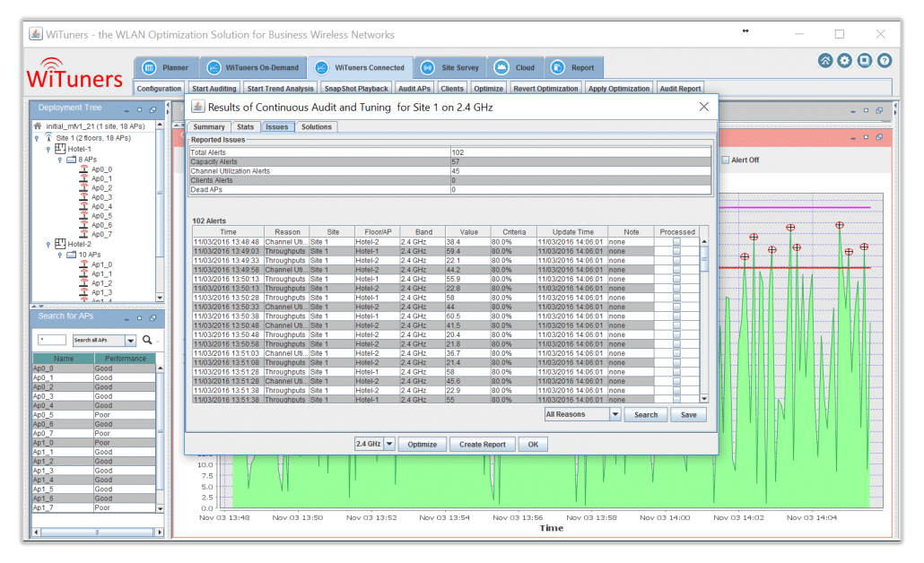
Task: Open settings via the gear icon
Action: tap(844, 60)
